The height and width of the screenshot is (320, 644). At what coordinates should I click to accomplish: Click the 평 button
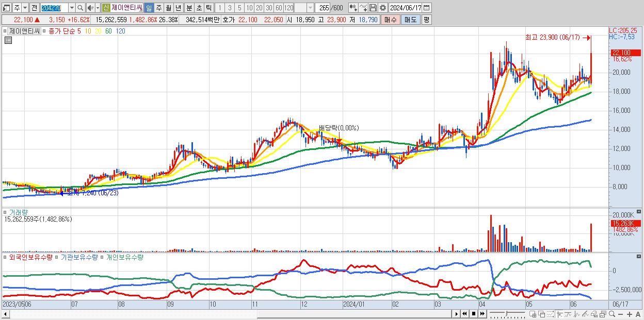(426, 20)
